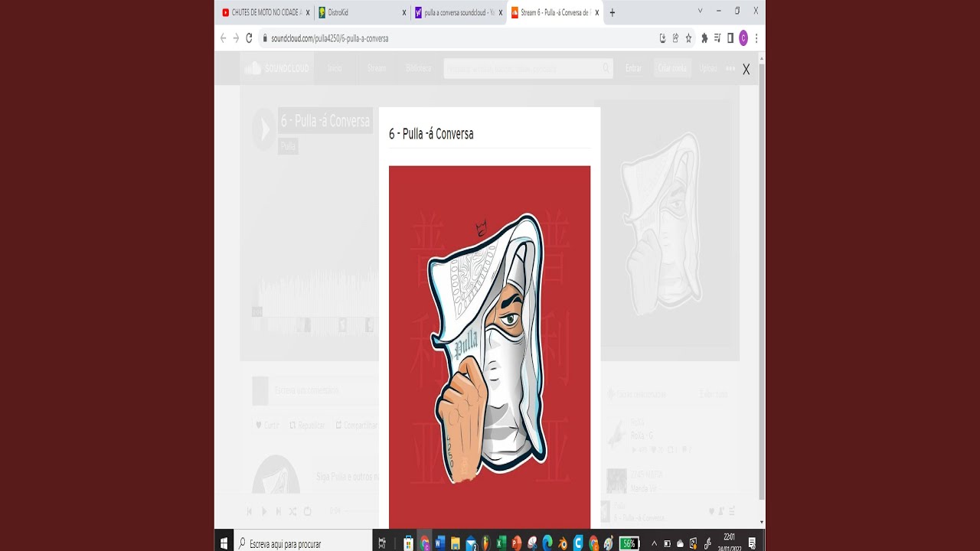The width and height of the screenshot is (980, 551).
Task: Go forward in browser history
Action: [236, 37]
